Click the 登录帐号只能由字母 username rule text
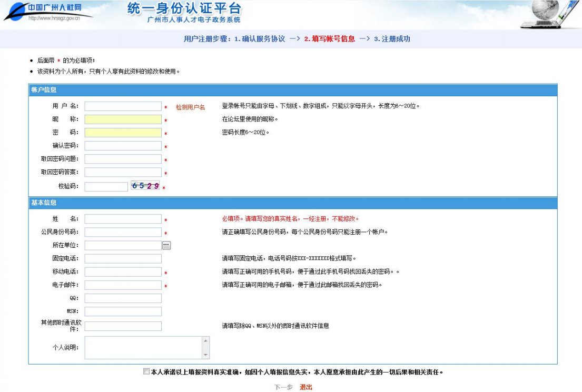 [x=321, y=106]
